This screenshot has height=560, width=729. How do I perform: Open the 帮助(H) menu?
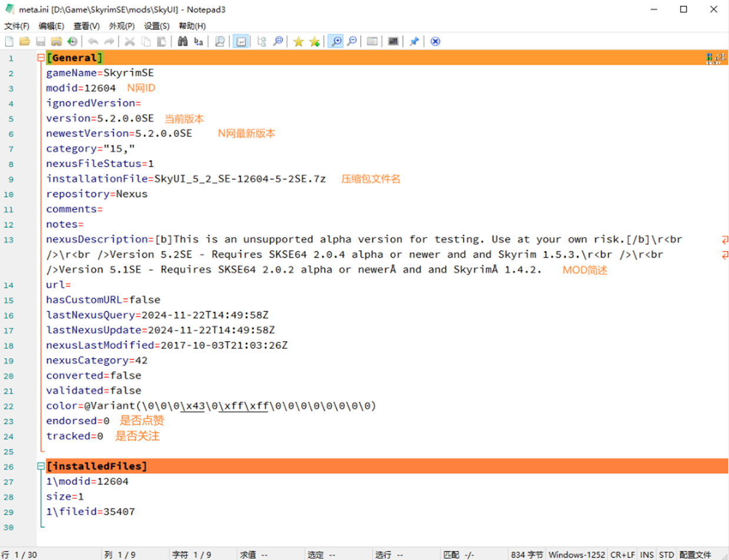click(x=192, y=26)
